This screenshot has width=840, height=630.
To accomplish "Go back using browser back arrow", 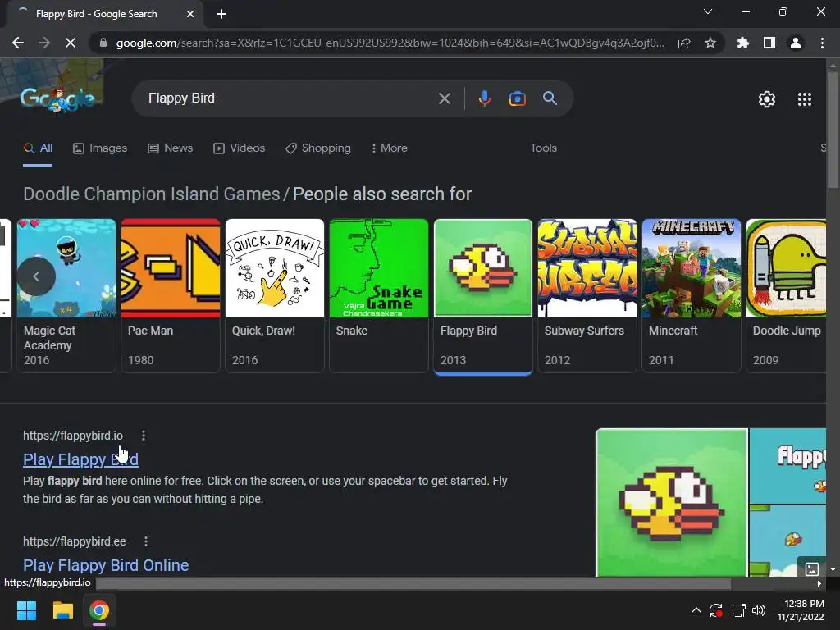I will click(x=18, y=43).
